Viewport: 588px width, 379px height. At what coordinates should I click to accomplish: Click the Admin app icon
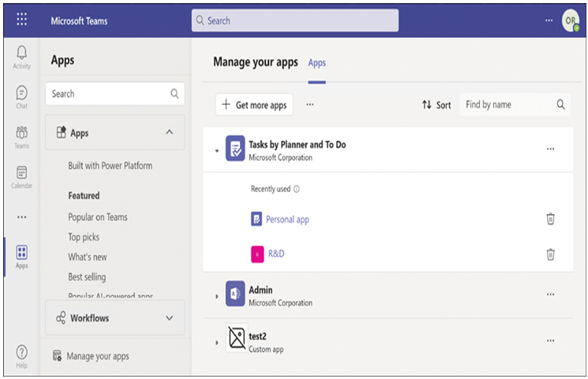(x=235, y=294)
